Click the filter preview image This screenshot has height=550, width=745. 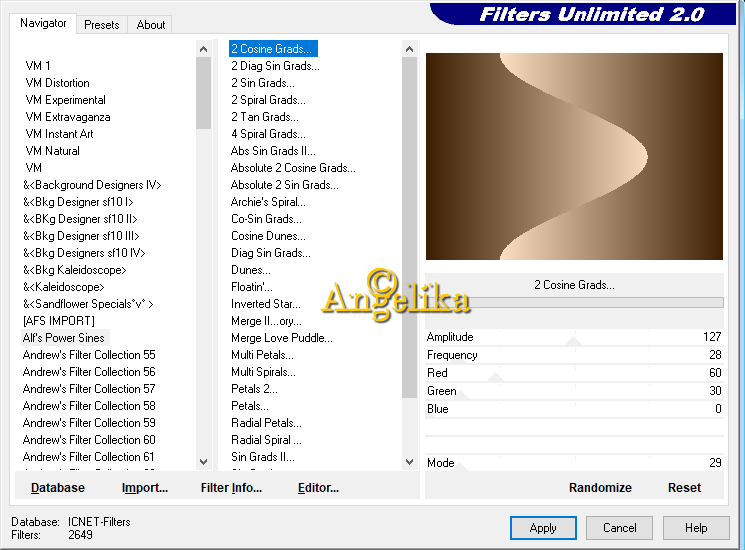click(574, 156)
